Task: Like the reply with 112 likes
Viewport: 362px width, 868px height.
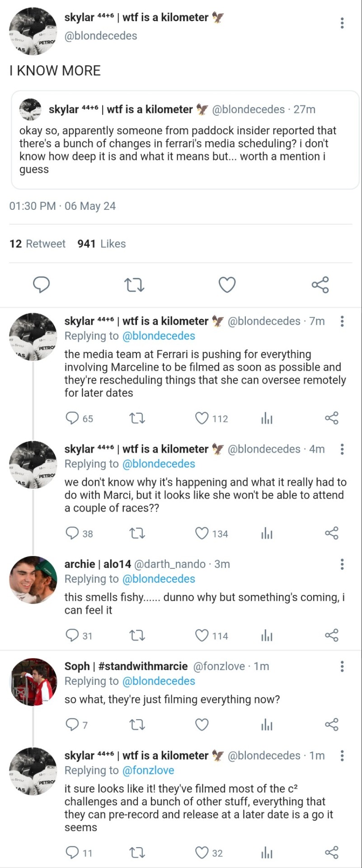Action: pos(202,418)
